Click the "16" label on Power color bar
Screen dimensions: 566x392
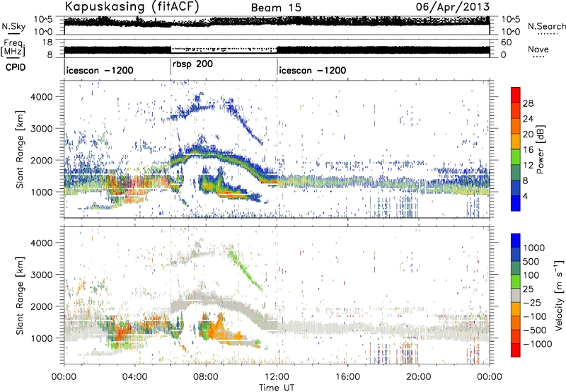coord(528,150)
